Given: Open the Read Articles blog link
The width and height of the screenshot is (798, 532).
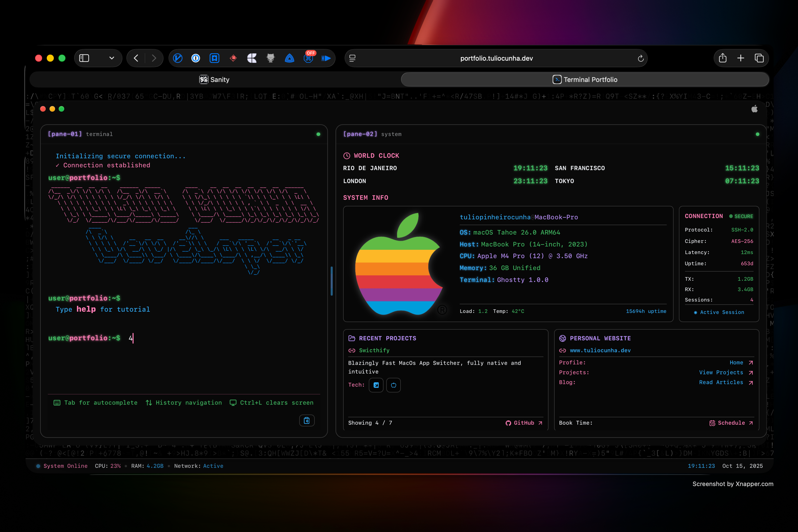Looking at the screenshot, I should pos(726,382).
